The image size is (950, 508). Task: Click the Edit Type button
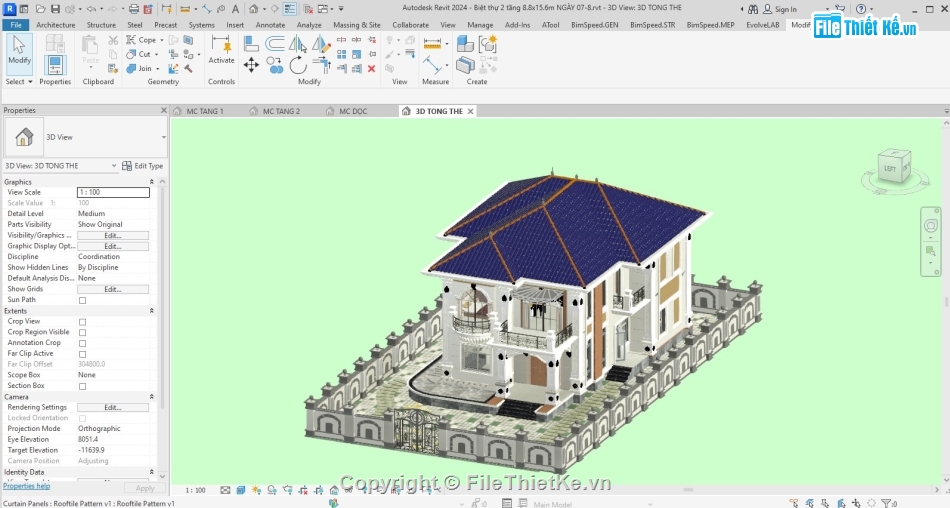click(x=143, y=165)
